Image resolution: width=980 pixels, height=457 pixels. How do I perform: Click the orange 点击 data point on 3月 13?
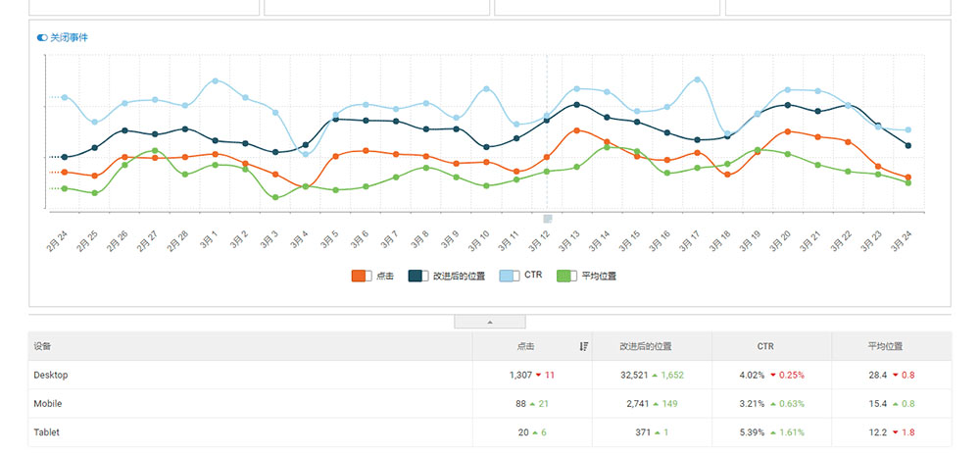point(576,129)
